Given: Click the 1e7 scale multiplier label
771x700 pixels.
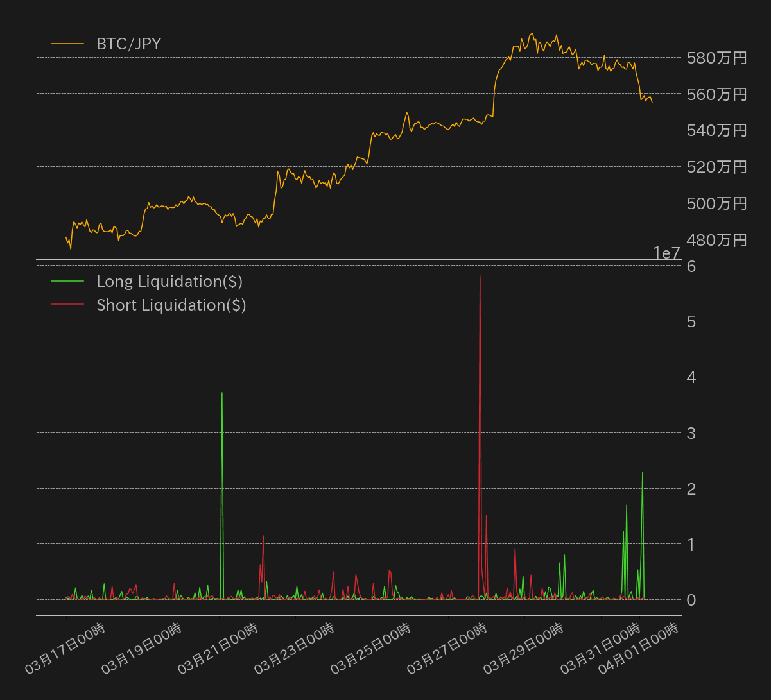Looking at the screenshot, I should (x=666, y=253).
